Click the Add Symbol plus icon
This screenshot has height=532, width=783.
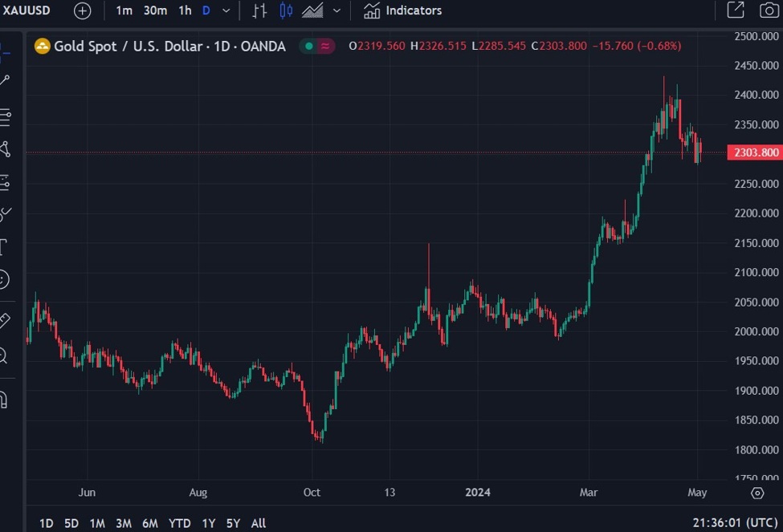[x=82, y=10]
